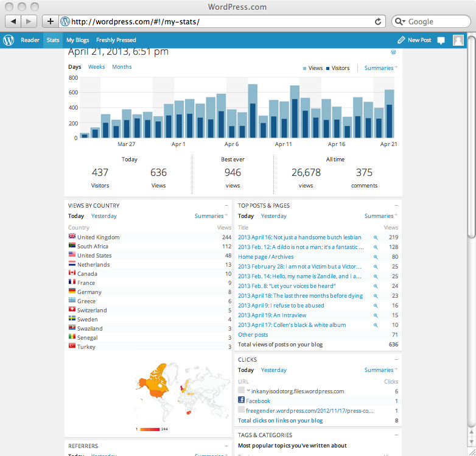This screenshot has width=476, height=456.
Task: Click the magnifier icon beside Home page / Archives
Action: pos(376,257)
